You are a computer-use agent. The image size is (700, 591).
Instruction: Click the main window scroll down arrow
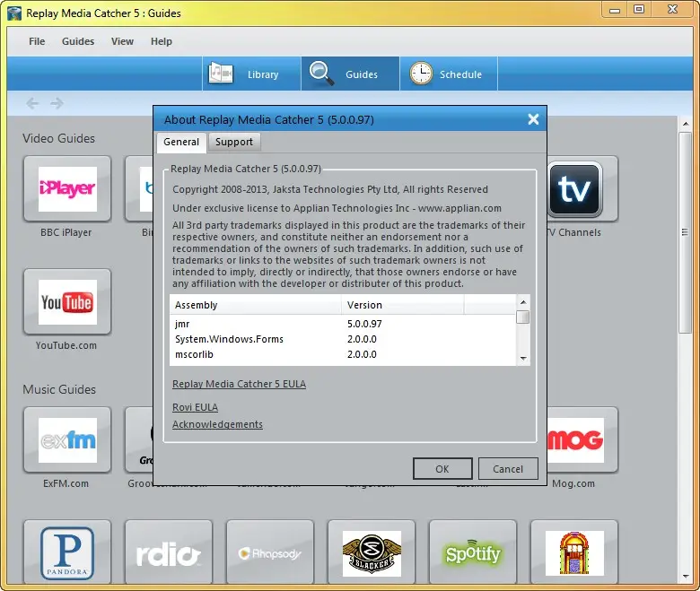tap(686, 577)
